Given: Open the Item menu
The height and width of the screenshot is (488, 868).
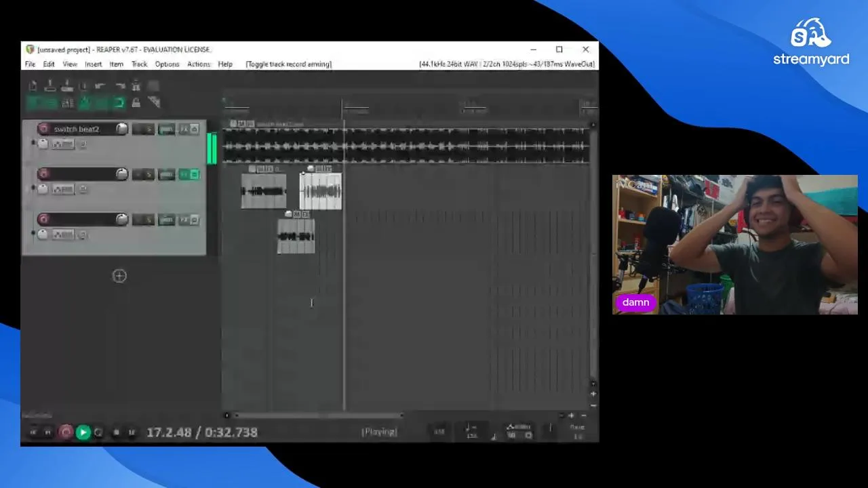Looking at the screenshot, I should (x=116, y=64).
